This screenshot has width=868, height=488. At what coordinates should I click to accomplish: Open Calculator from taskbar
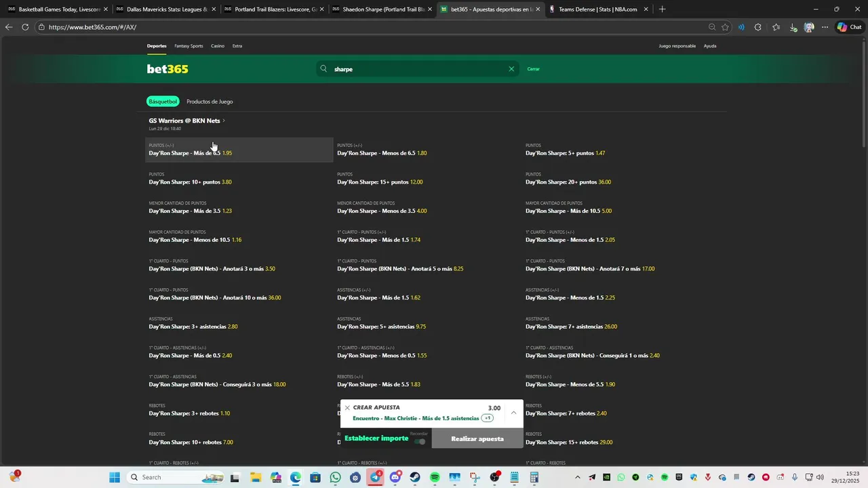coord(534,477)
